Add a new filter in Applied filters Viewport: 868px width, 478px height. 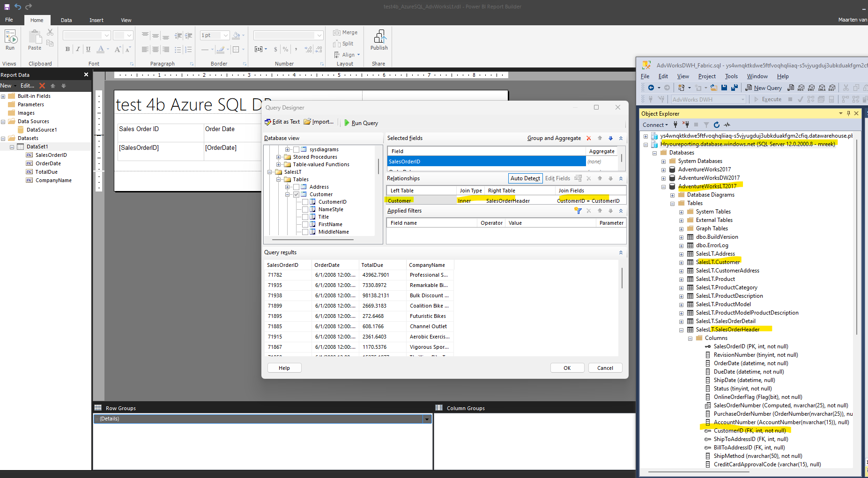(x=578, y=211)
